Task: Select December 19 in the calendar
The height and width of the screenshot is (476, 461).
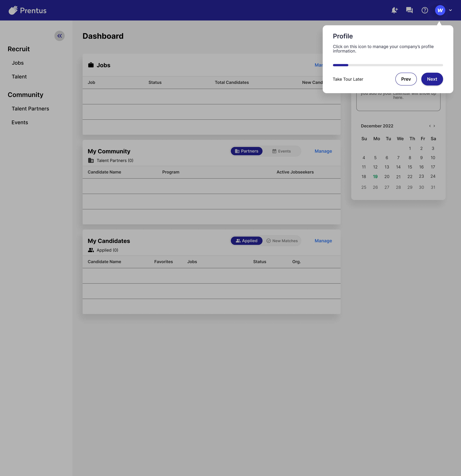Action: click(375, 177)
